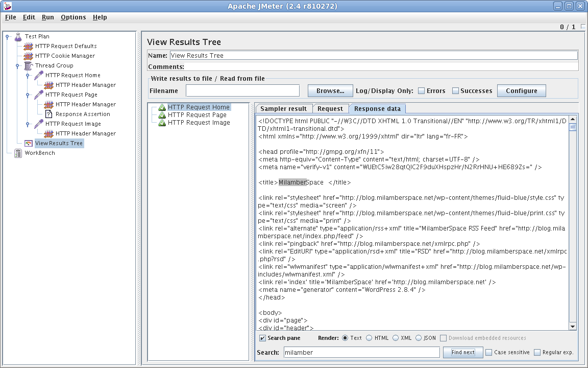
Task: Enable the Successes log filter checkbox
Action: coord(455,90)
